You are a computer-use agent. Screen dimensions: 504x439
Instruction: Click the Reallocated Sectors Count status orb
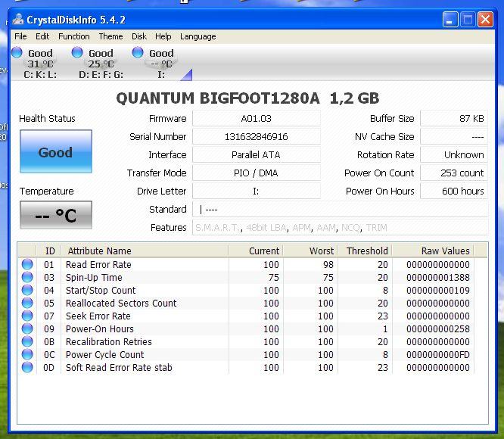pyautogui.click(x=28, y=304)
